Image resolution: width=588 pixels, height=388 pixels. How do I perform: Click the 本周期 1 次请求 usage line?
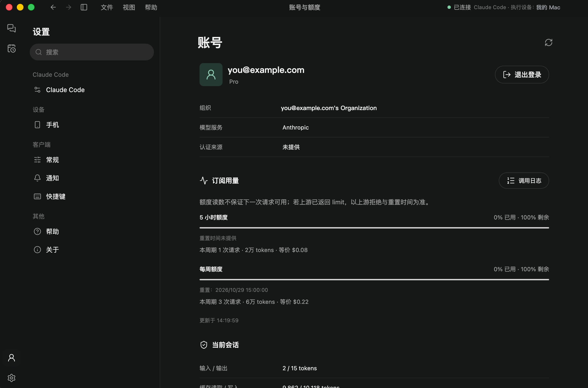coord(253,250)
